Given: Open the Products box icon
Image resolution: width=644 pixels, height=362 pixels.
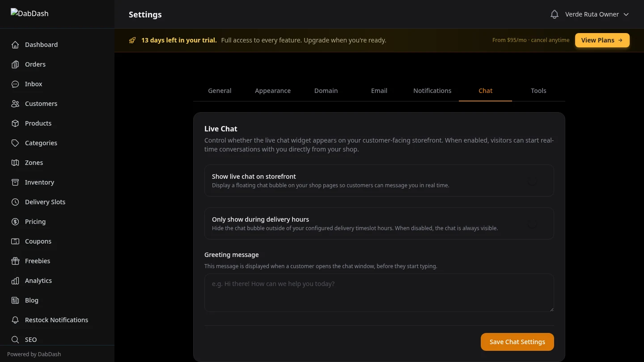Looking at the screenshot, I should (15, 123).
